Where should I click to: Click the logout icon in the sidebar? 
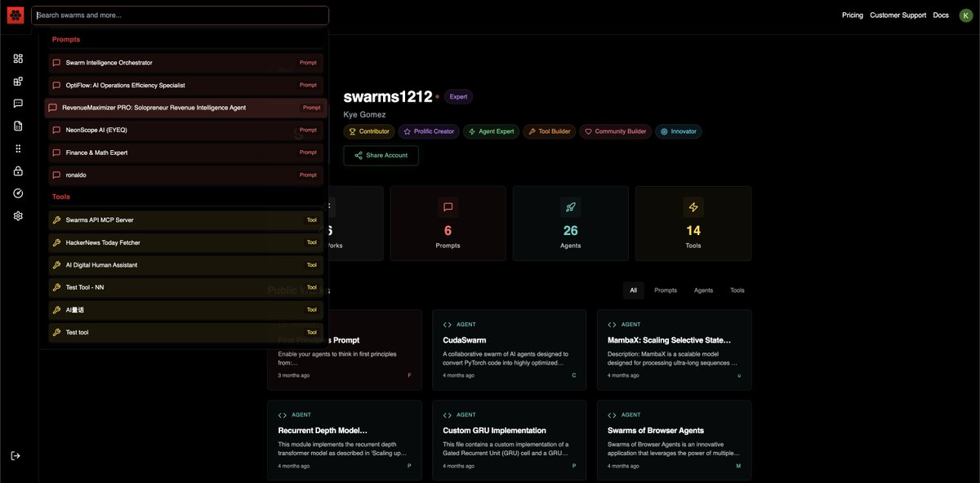point(16,455)
